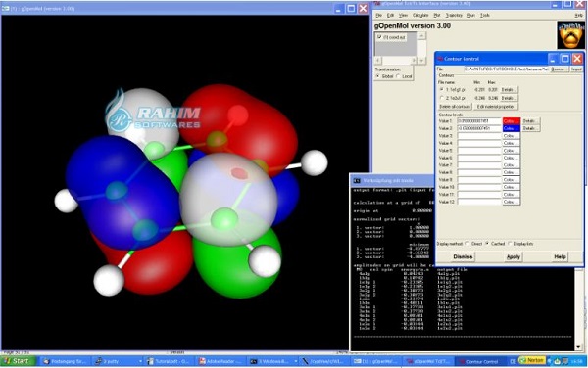Switch to the putty taskbar group
The image size is (588, 368).
tap(119, 361)
